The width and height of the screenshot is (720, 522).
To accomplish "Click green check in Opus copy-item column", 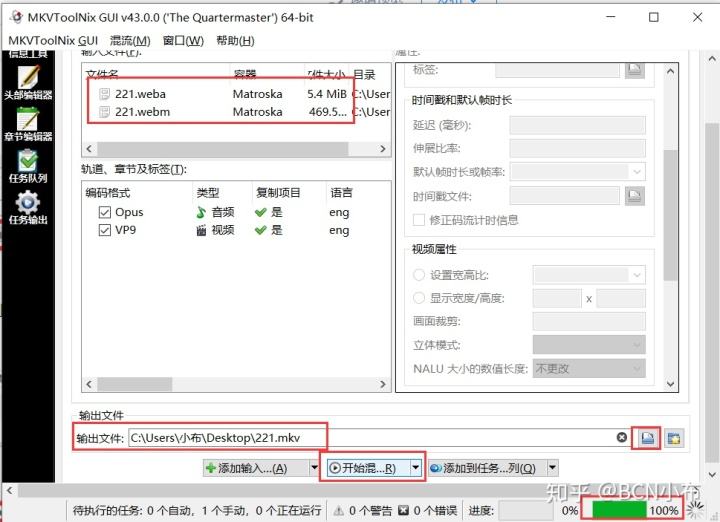I will tap(261, 212).
